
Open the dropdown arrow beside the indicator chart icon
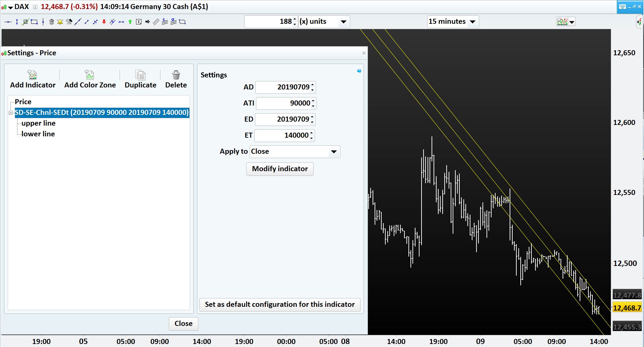tap(572, 22)
